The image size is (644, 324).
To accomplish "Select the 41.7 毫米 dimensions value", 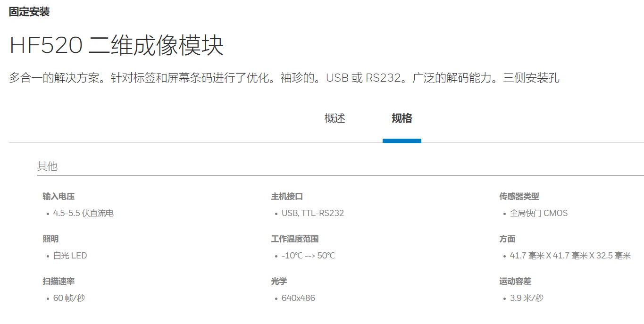I will tap(570, 256).
